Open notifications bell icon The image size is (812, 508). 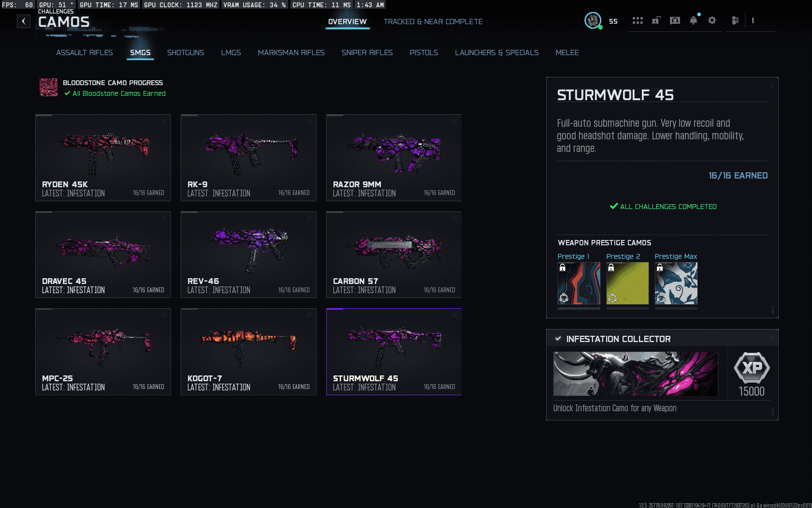click(694, 21)
